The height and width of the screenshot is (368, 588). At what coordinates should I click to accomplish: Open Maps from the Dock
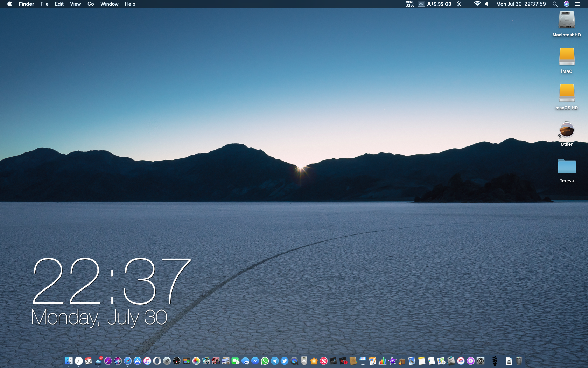coord(441,361)
